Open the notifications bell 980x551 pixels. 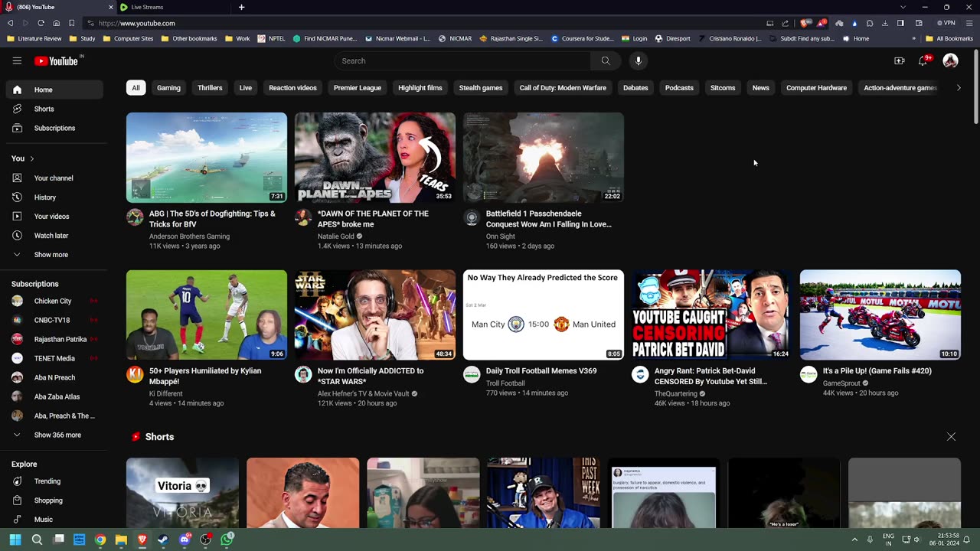[923, 60]
